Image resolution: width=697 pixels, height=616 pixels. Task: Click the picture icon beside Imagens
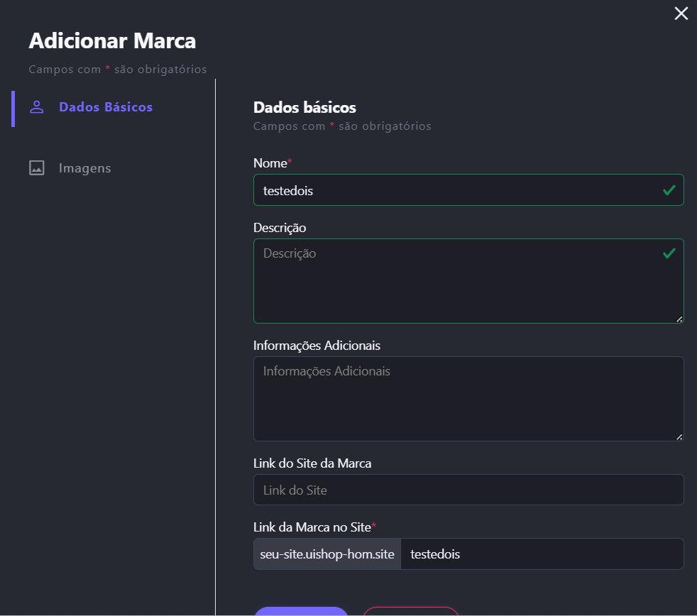pos(37,168)
